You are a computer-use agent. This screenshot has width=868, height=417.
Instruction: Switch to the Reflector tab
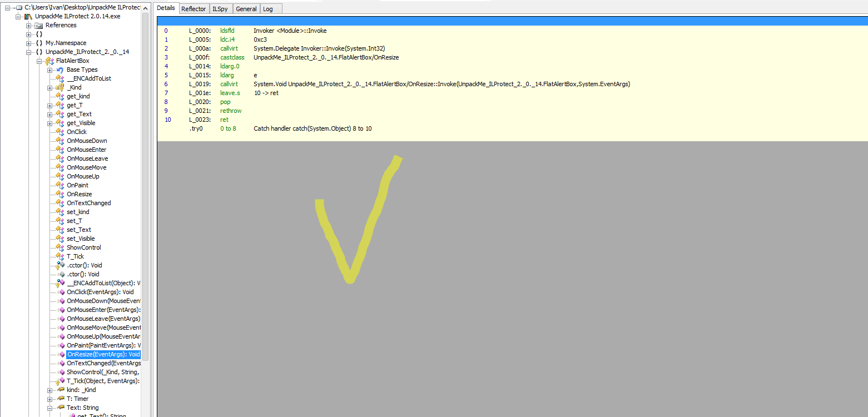click(x=194, y=8)
